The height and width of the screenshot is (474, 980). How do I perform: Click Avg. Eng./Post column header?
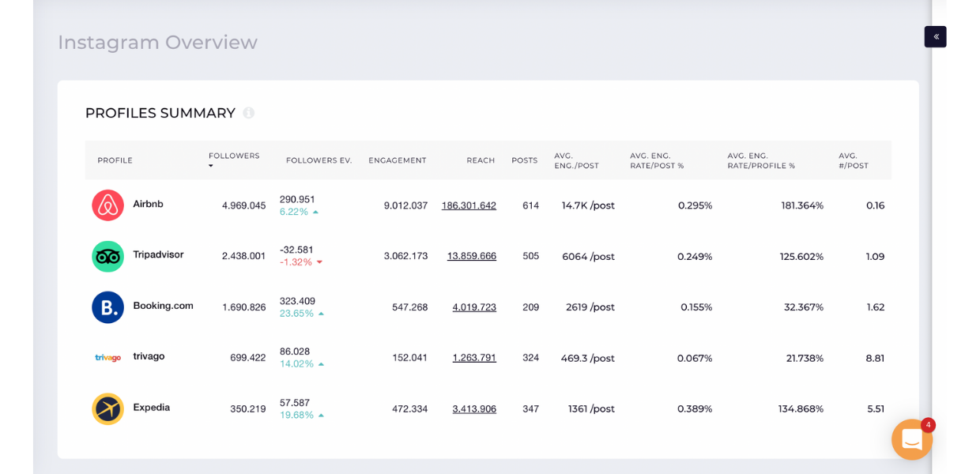(576, 160)
